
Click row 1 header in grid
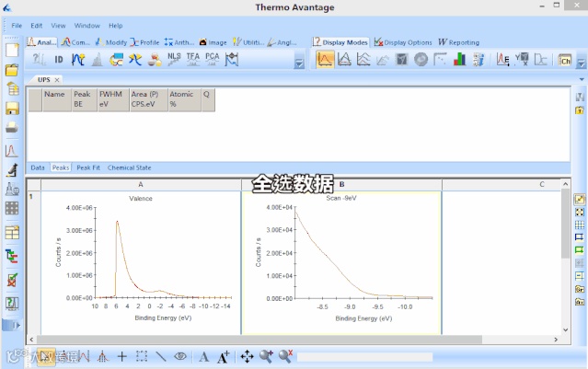(x=34, y=262)
